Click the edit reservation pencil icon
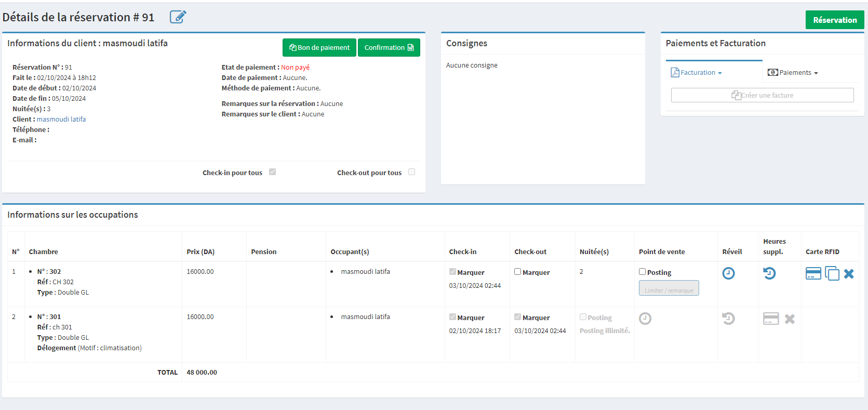Screen dimensions: 868x410 coord(178,17)
